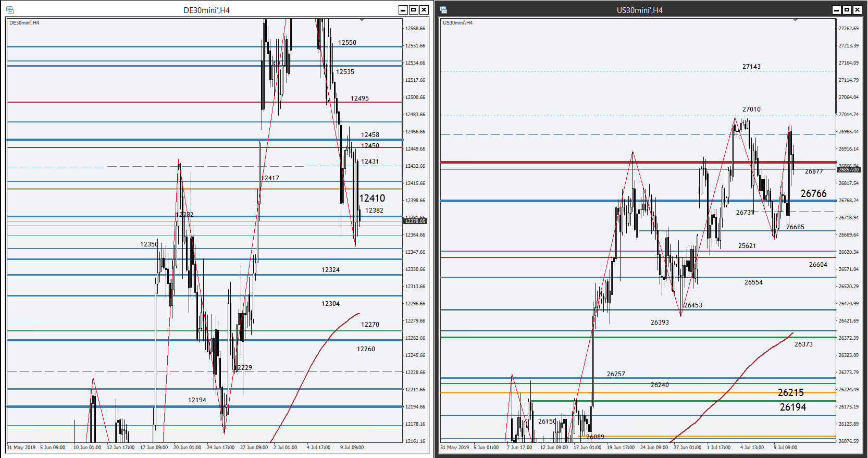Select the 26150 level label
The height and width of the screenshot is (458, 868).
(x=547, y=422)
